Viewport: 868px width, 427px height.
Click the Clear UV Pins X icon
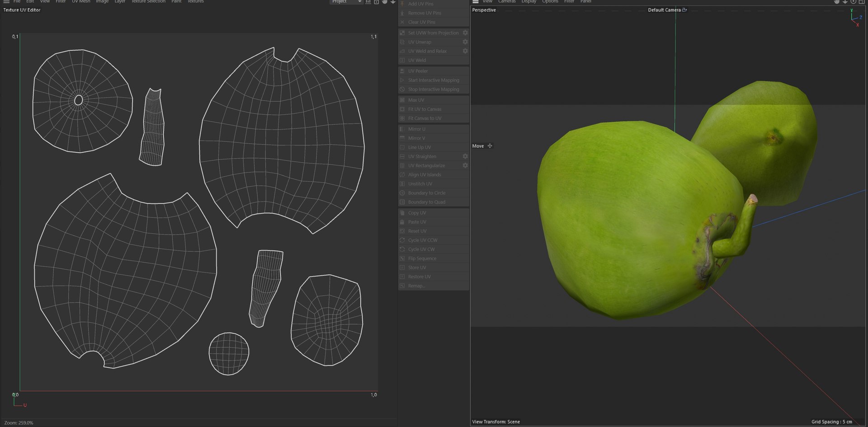tap(402, 22)
